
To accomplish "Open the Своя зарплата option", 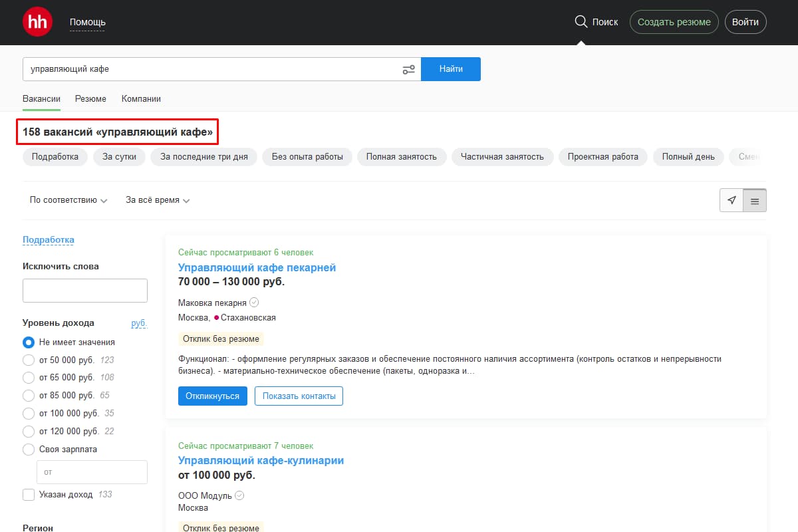I will pos(28,449).
